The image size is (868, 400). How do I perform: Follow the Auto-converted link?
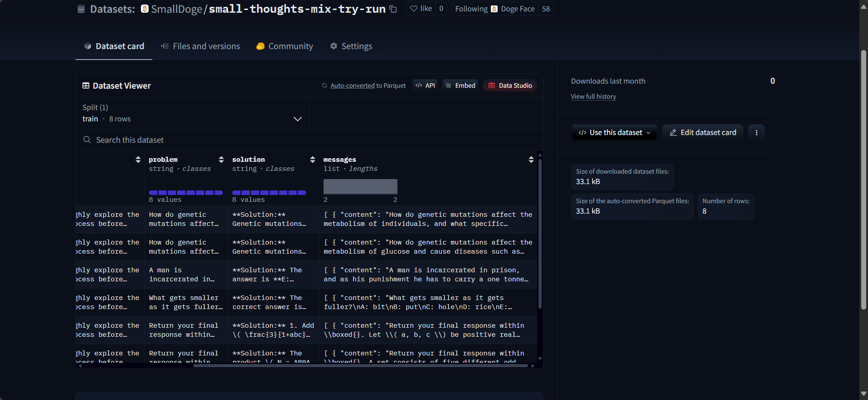coord(353,85)
